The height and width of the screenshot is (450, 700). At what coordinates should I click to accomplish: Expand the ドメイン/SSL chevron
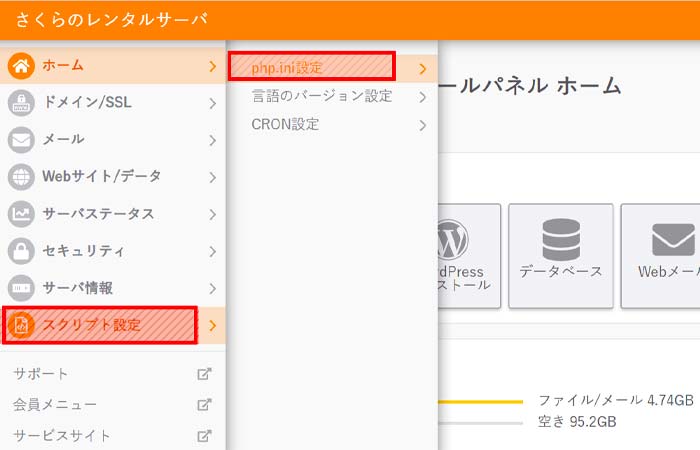(212, 104)
